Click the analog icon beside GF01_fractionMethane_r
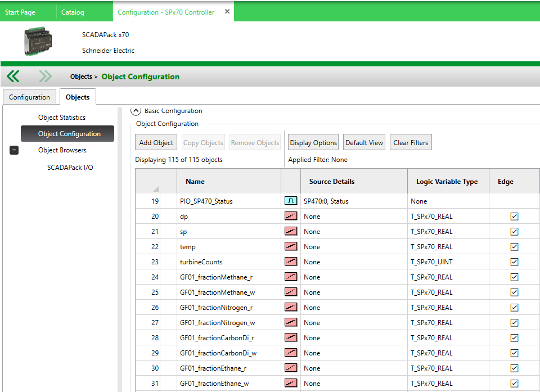This screenshot has height=392, width=540. point(291,277)
